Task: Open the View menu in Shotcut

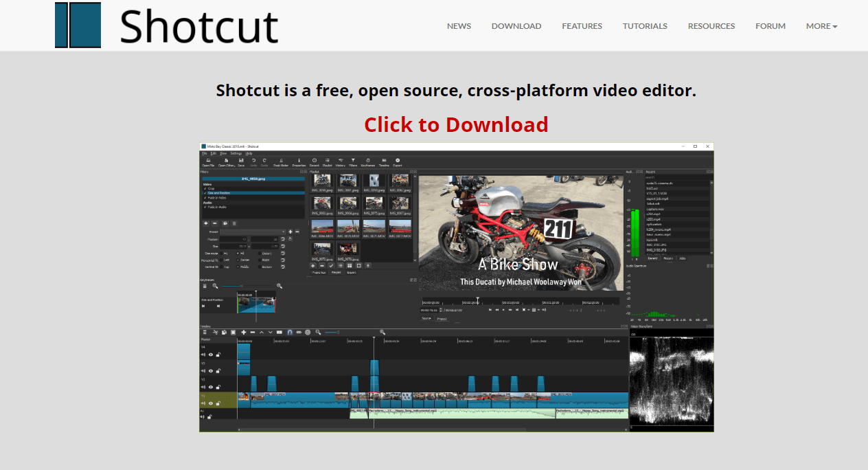Action: coord(223,153)
